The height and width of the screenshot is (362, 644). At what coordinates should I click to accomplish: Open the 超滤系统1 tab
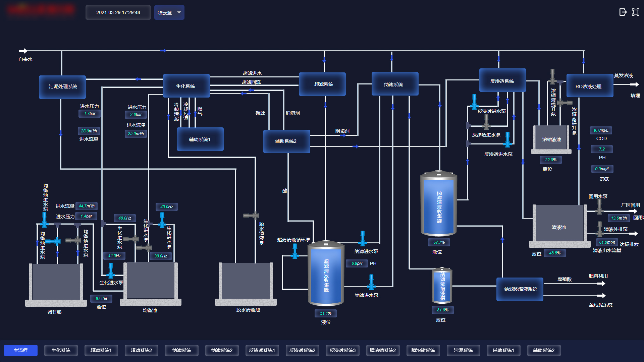click(x=101, y=350)
